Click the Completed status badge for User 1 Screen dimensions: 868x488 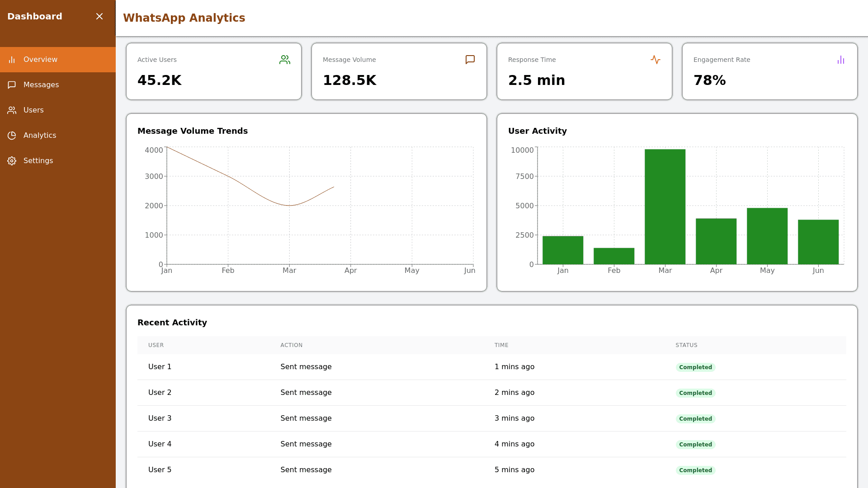pos(695,367)
